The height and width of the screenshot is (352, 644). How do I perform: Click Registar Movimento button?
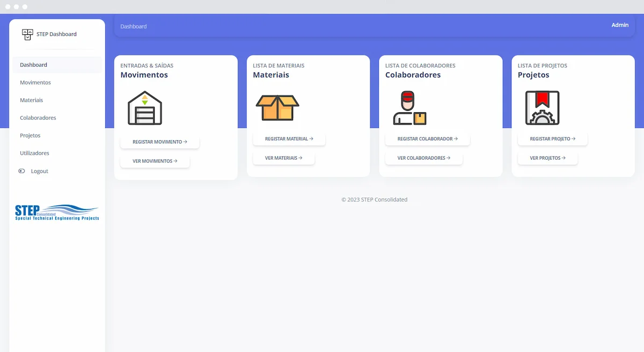tap(159, 141)
